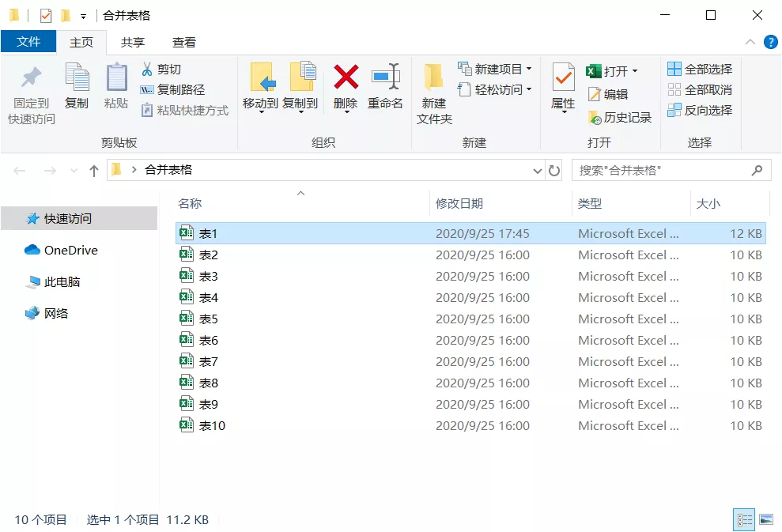Viewport: 782px width, 532px height.
Task: Switch to the View (查看) tab
Action: coord(184,43)
